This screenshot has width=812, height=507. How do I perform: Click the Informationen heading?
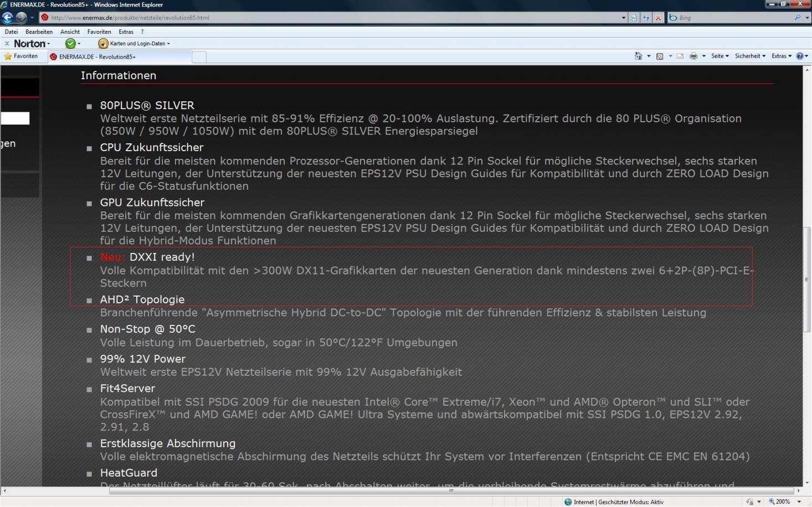tap(119, 75)
